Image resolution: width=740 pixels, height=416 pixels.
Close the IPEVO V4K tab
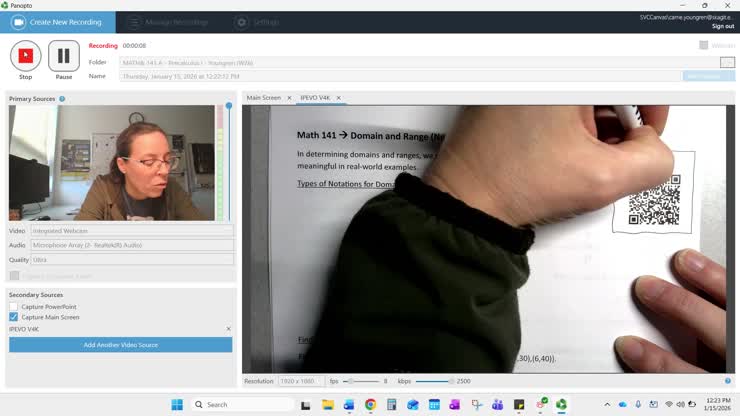tap(338, 98)
